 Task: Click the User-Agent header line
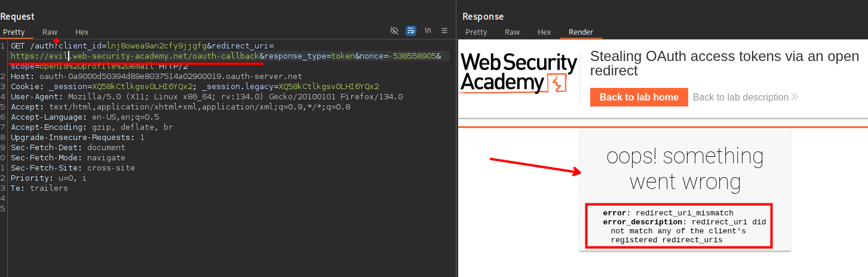click(207, 97)
